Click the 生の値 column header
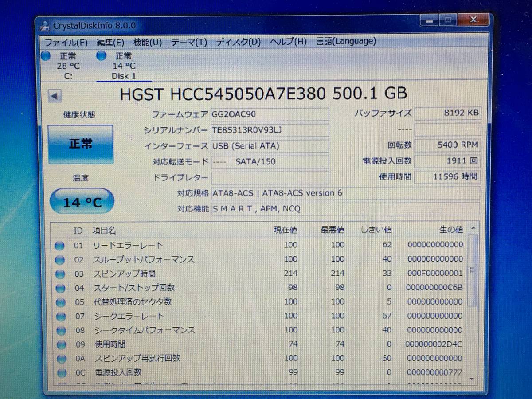532x399 pixels. point(451,229)
